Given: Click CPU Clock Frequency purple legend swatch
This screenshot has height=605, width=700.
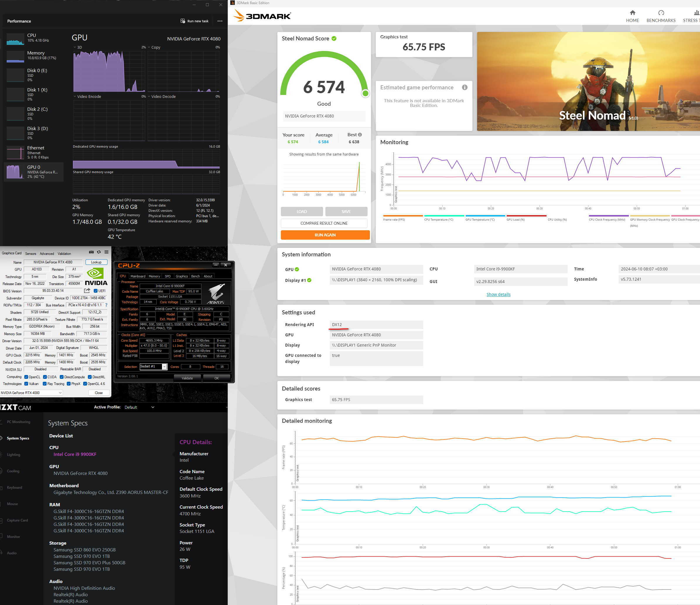Looking at the screenshot, I should point(609,216).
